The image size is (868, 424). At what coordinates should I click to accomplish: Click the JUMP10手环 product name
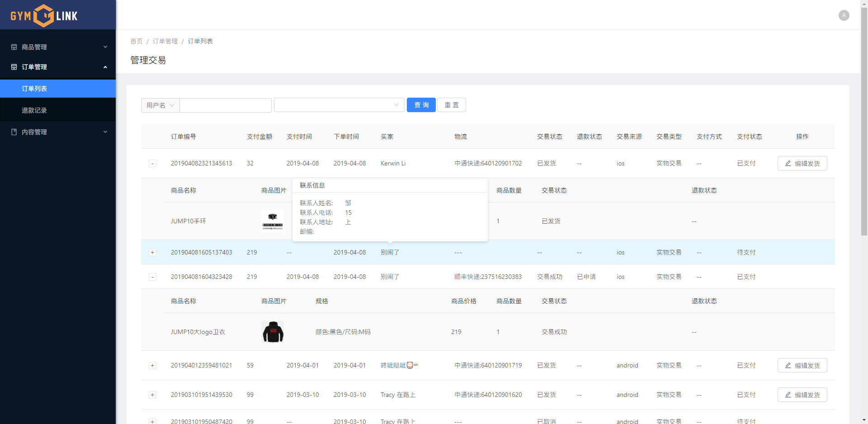point(189,221)
